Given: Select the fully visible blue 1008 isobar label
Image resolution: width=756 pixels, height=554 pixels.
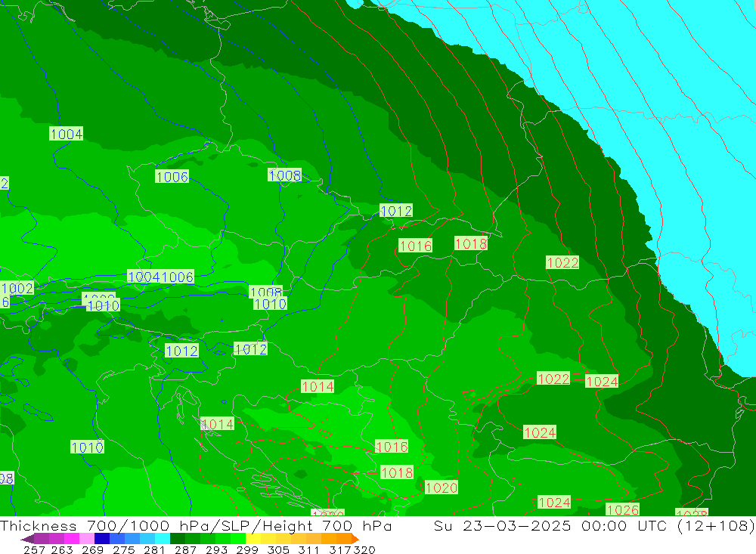Looking at the screenshot, I should (285, 175).
